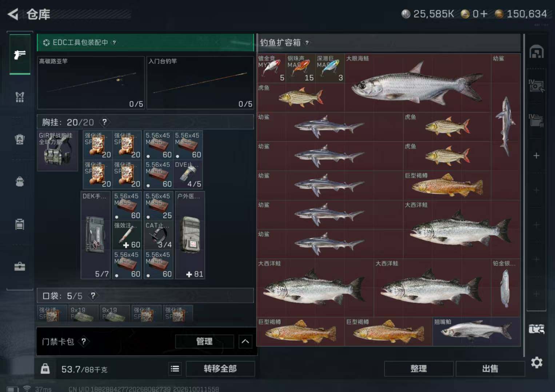The height and width of the screenshot is (392, 555).
Task: Select the 强效注 injector +60
Action: 127,235
